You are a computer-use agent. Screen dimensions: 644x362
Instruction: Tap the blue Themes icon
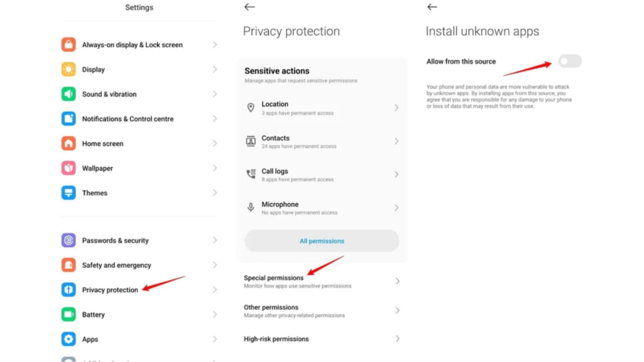(x=68, y=193)
